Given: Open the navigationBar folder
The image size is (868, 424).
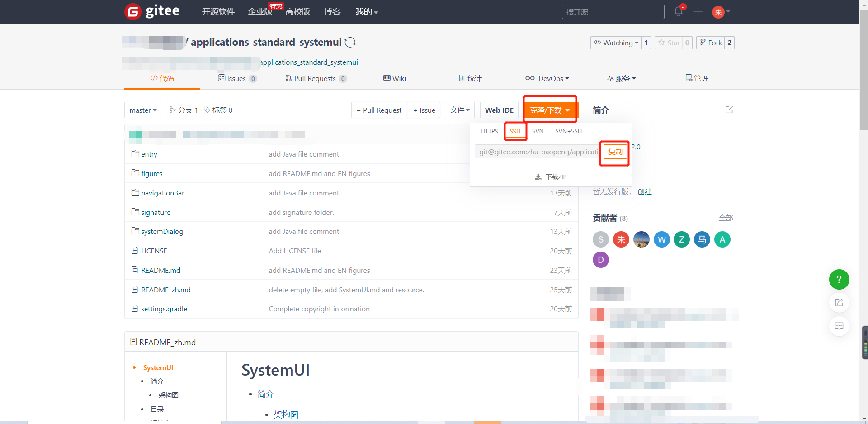Looking at the screenshot, I should tap(162, 193).
